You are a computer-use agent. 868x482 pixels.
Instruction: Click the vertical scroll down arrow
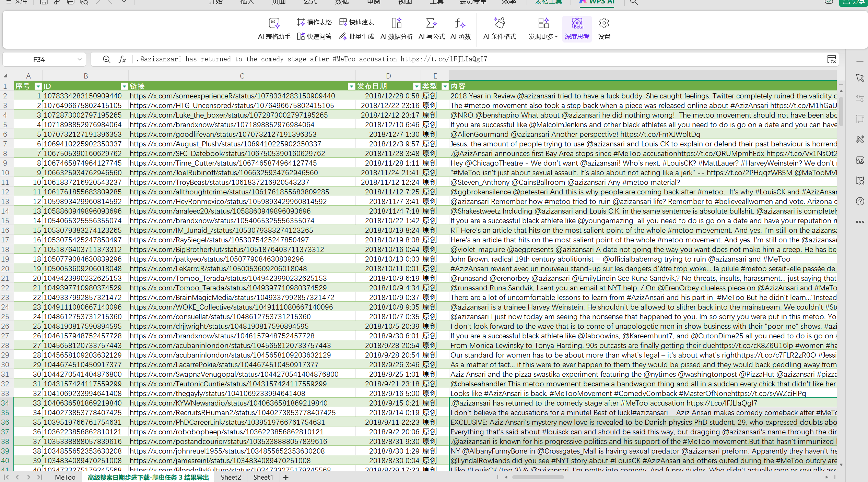(x=841, y=465)
